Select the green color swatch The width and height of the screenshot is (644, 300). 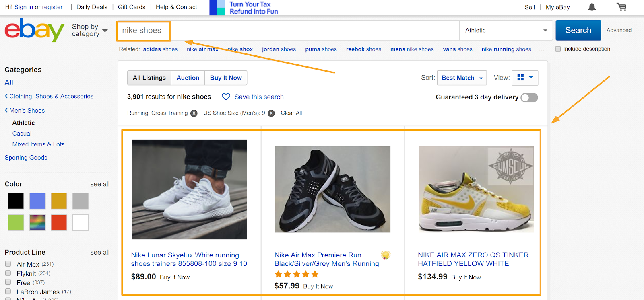(x=16, y=222)
